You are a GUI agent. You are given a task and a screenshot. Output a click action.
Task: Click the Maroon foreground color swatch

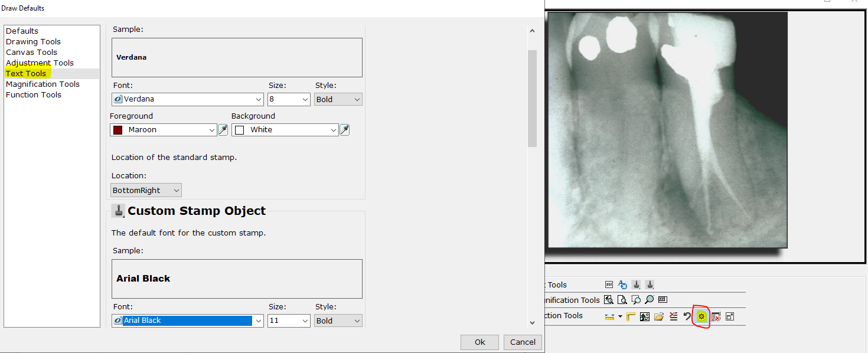click(x=118, y=130)
